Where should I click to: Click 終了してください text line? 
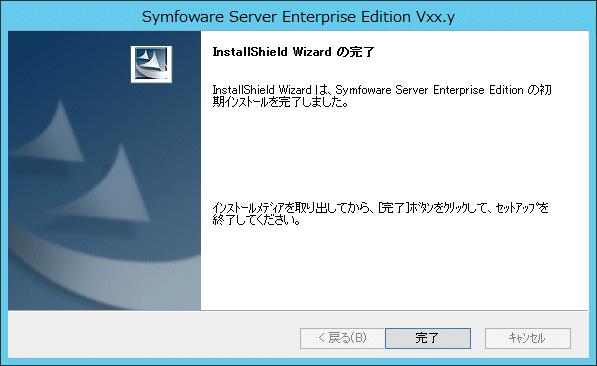(256, 220)
